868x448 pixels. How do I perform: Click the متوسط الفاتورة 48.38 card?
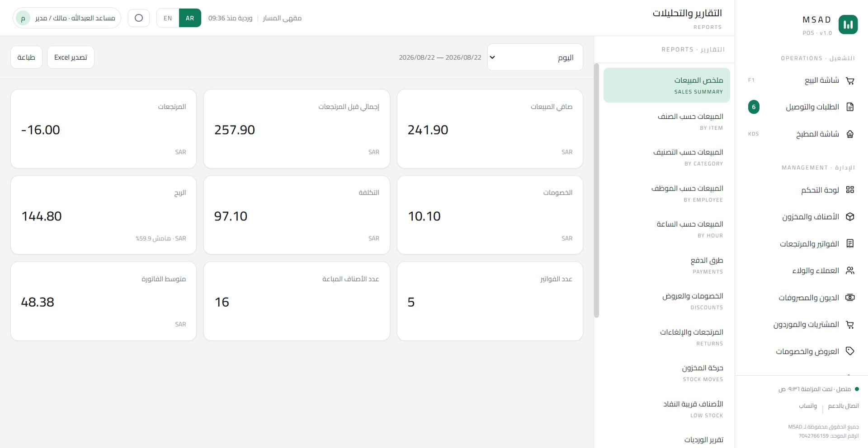pyautogui.click(x=104, y=301)
